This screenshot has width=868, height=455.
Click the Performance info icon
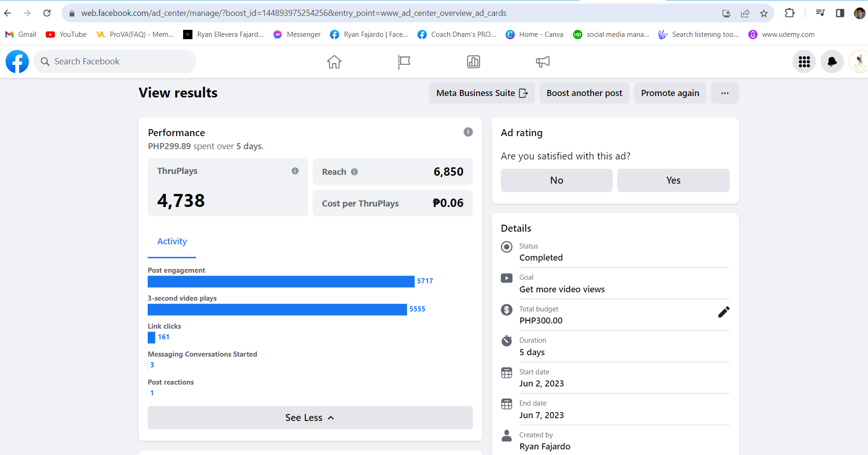pos(468,132)
